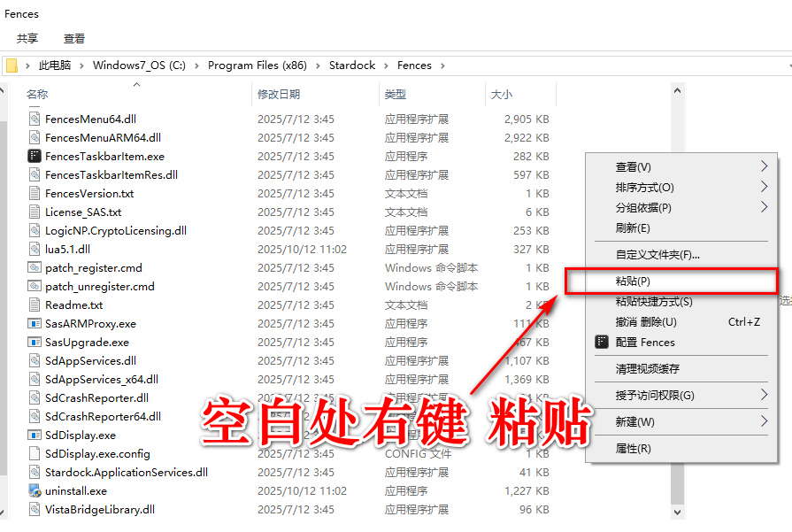Open breadcrumb chevron after 此电脑
792x532 pixels.
coord(81,66)
